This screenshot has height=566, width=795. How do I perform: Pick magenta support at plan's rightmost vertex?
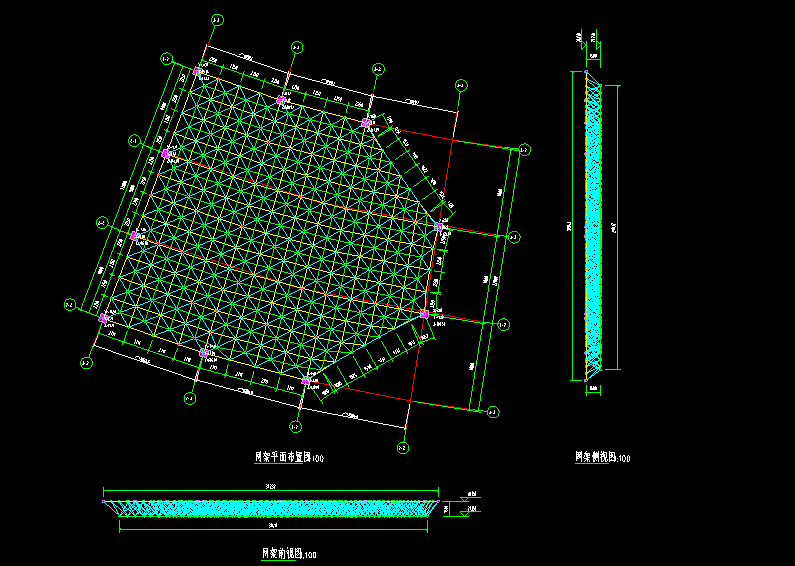click(x=439, y=228)
